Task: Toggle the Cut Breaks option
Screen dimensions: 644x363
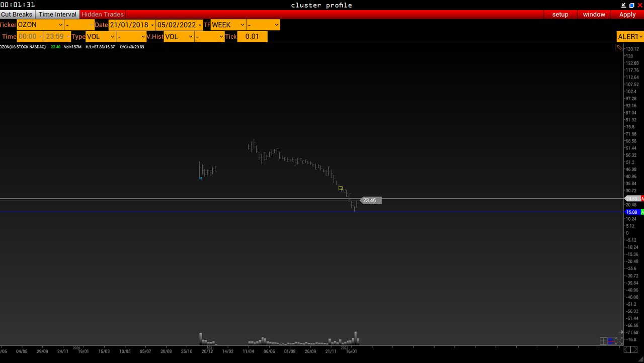Action: [x=17, y=15]
